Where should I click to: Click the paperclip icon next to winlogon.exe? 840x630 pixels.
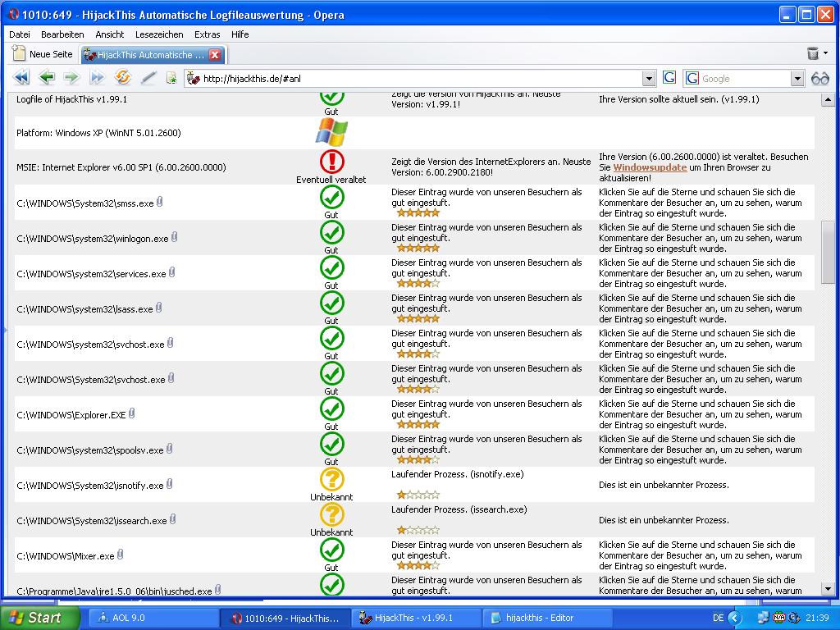174,237
